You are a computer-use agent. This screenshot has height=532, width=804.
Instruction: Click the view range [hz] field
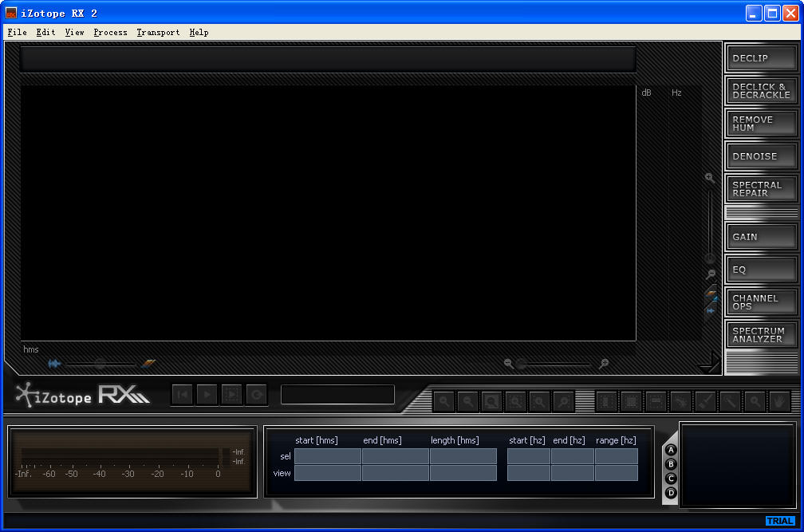click(x=617, y=472)
